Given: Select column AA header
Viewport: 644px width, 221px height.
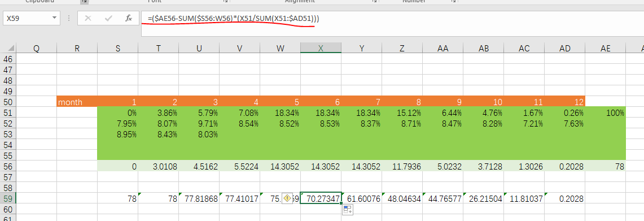Looking at the screenshot, I should pyautogui.click(x=443, y=48).
